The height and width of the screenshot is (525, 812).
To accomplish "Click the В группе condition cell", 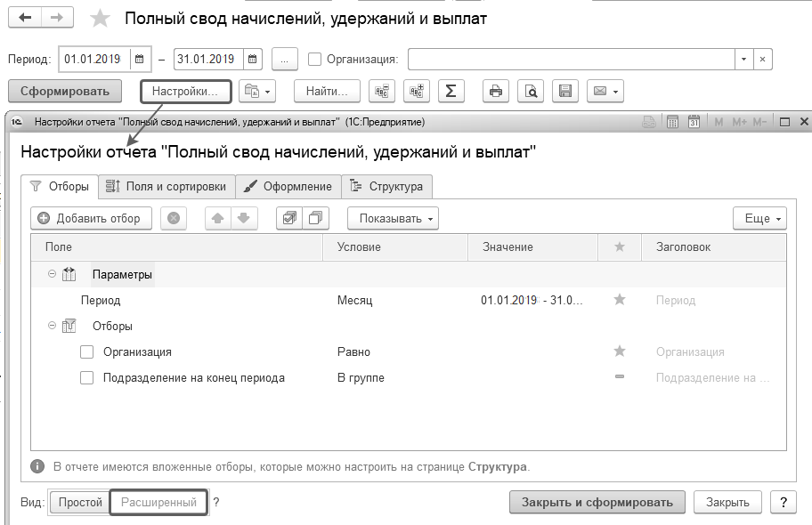I will pyautogui.click(x=361, y=378).
